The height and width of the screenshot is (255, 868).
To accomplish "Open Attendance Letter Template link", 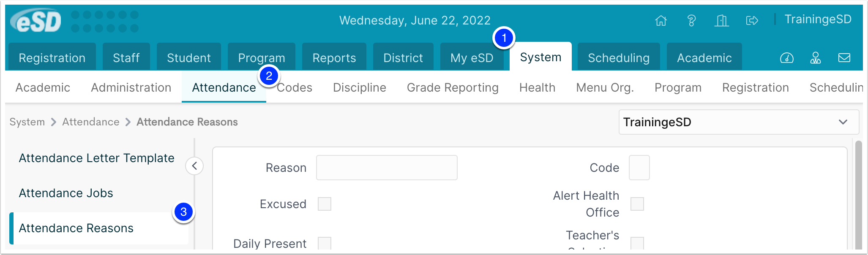I will point(97,158).
